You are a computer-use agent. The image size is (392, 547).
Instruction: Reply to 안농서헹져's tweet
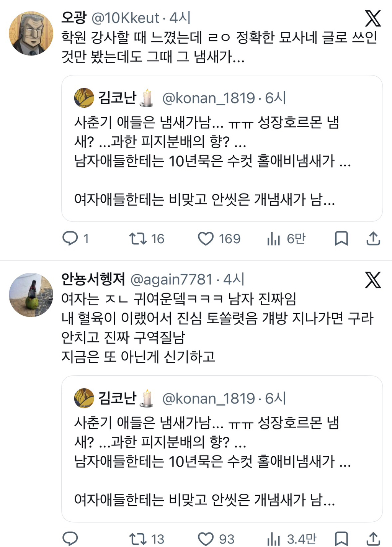(x=70, y=539)
